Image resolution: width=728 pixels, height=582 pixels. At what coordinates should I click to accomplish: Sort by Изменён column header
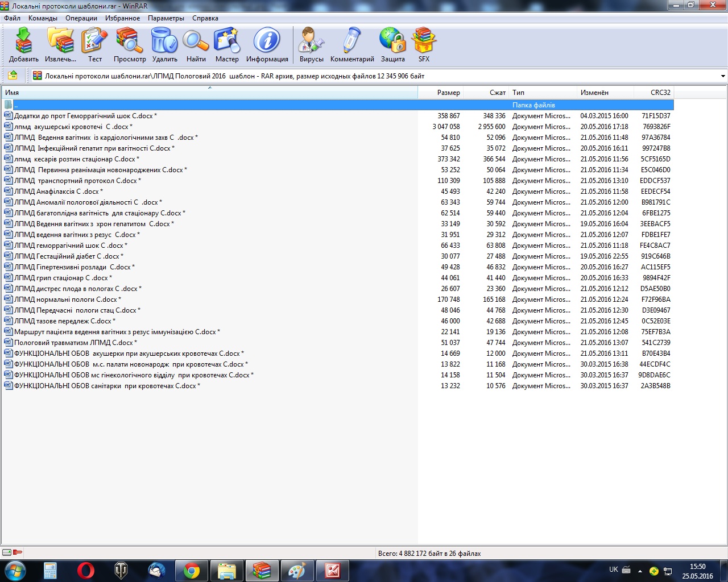[x=606, y=92]
